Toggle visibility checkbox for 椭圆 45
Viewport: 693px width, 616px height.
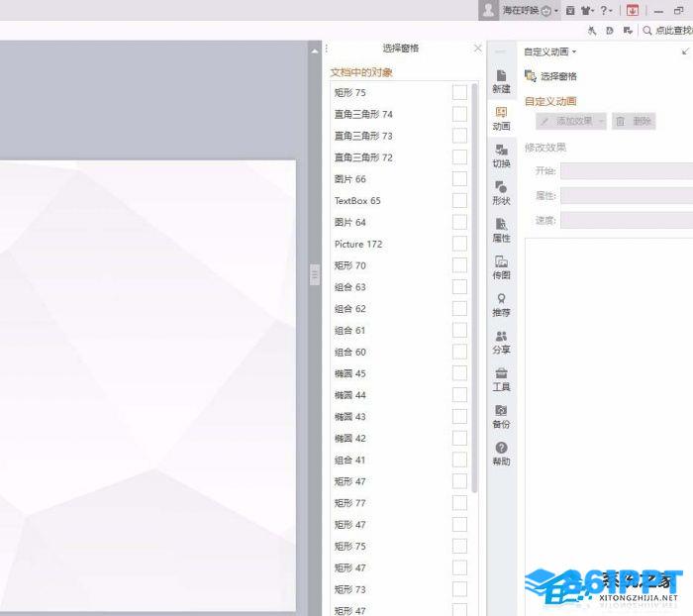tap(459, 373)
